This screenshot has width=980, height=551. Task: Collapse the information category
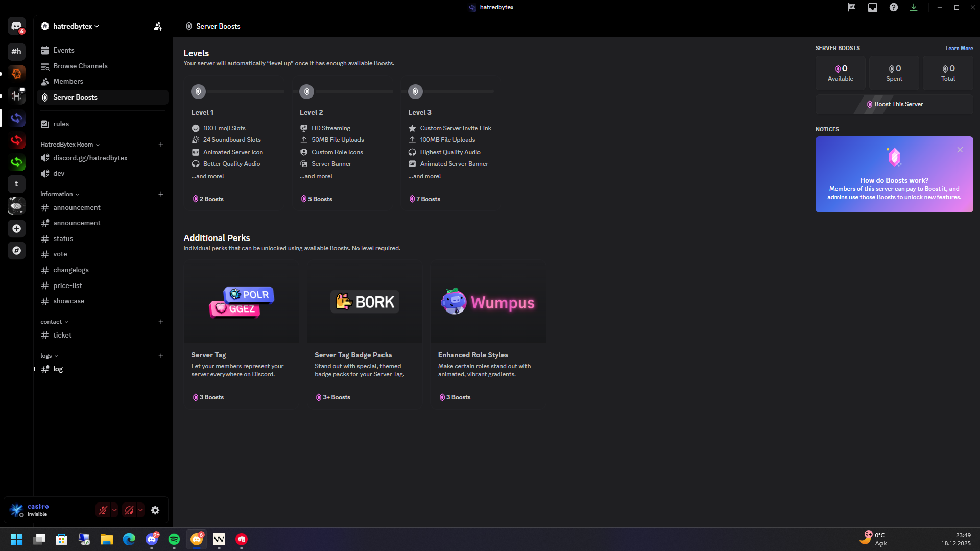click(x=60, y=194)
